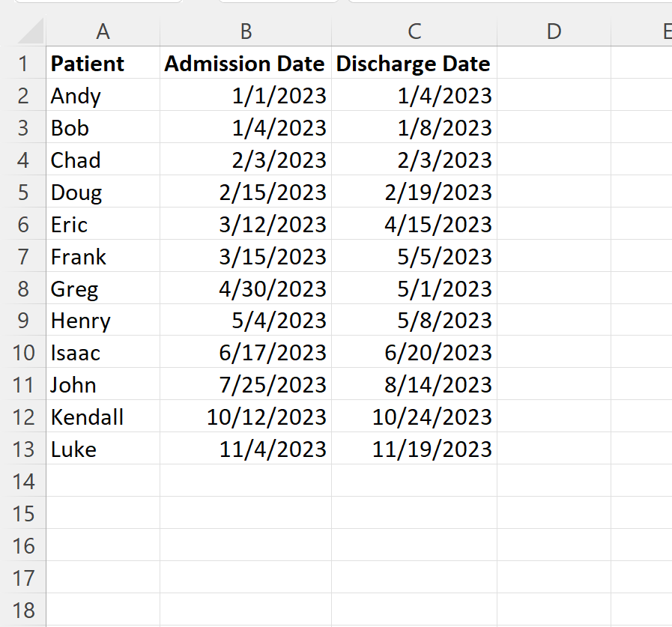Select column D header

(x=554, y=31)
